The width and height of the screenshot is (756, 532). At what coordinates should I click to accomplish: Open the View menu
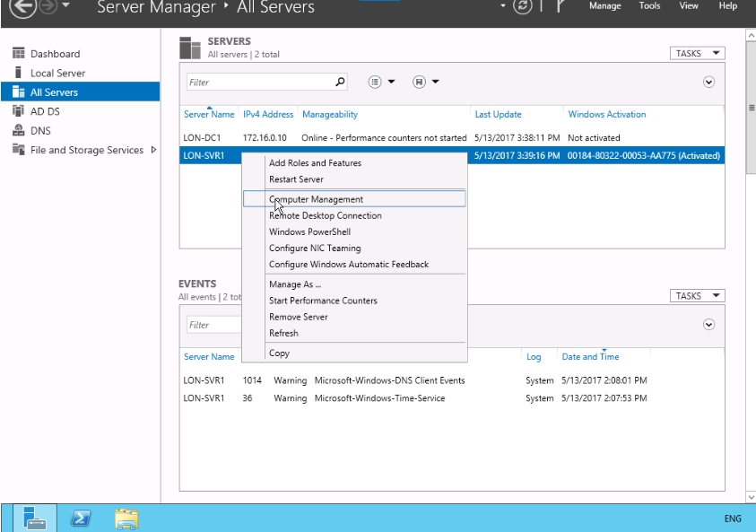tap(689, 5)
